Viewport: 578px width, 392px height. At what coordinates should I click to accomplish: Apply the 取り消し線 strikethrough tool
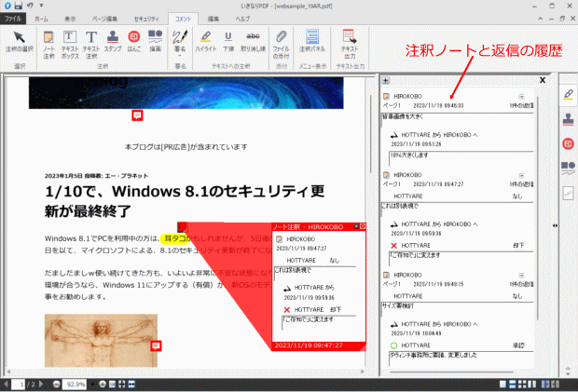click(253, 42)
